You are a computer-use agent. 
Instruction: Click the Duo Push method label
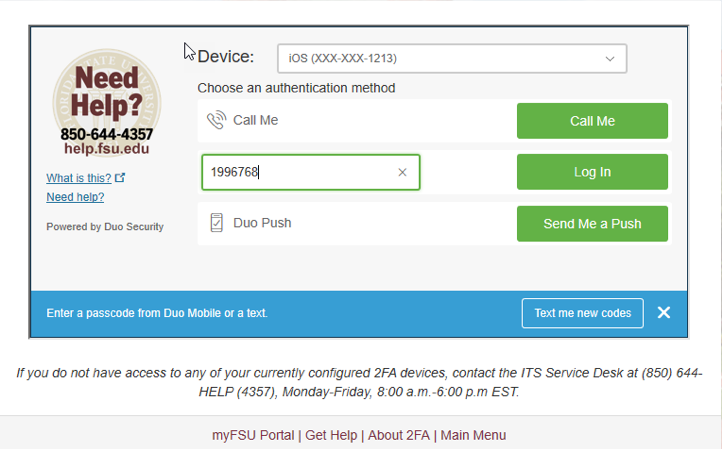(x=262, y=223)
